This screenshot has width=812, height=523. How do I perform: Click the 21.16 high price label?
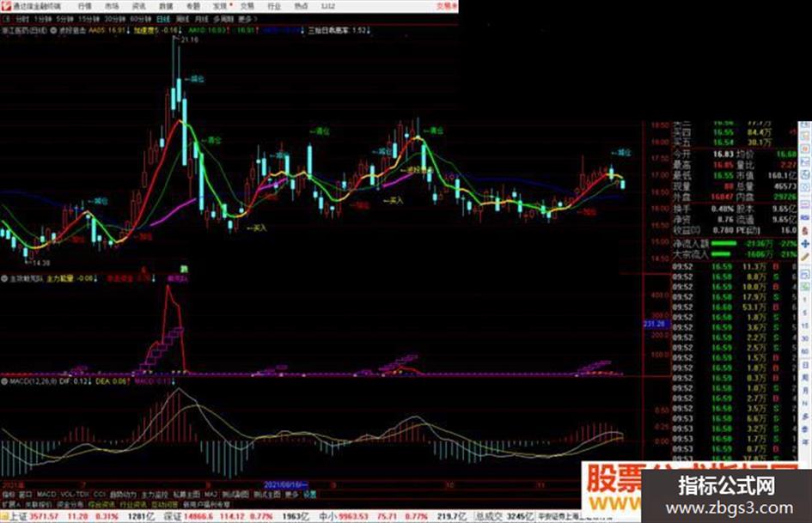(x=190, y=40)
